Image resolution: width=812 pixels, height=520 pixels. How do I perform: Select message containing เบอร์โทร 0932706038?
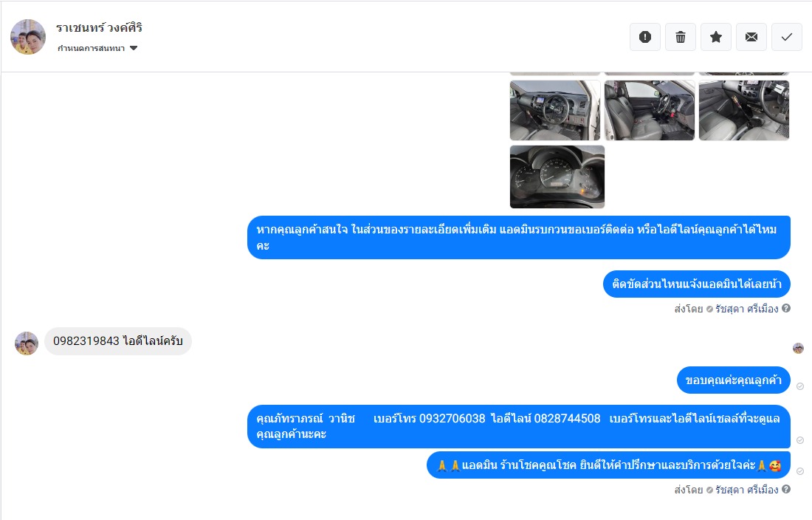point(518,426)
